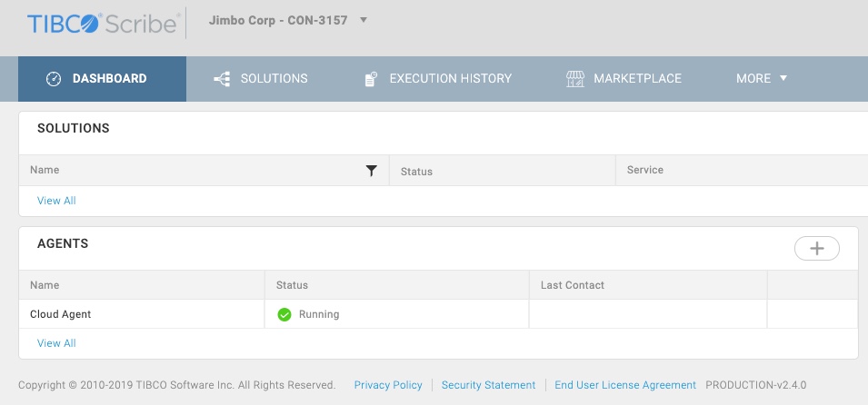This screenshot has width=868, height=405.
Task: Open the Privacy Policy link
Action: [388, 385]
